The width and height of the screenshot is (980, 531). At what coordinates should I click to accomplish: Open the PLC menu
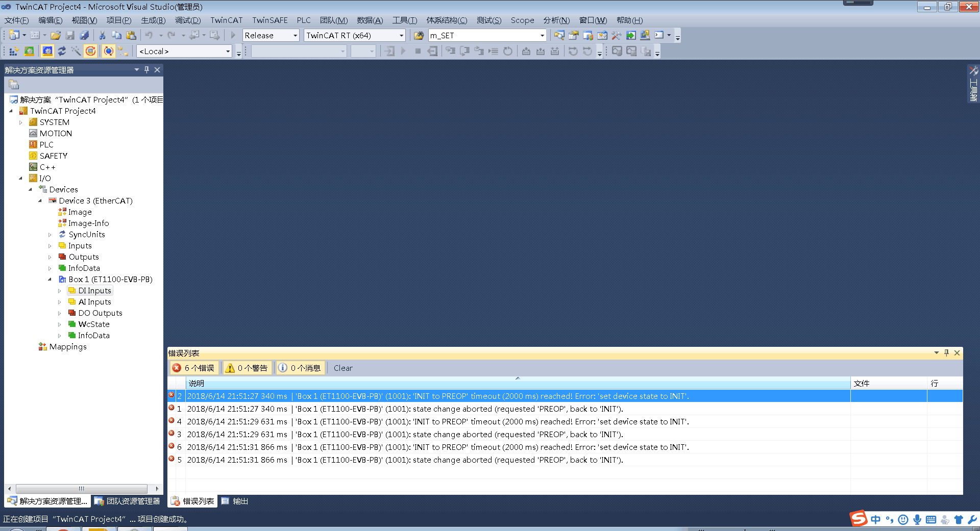pos(304,20)
